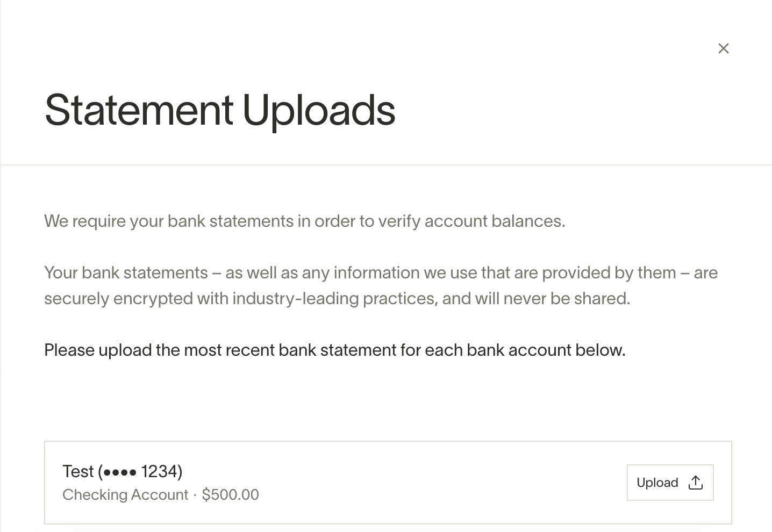Click the upload arrow tray icon
The image size is (772, 532).
(696, 483)
